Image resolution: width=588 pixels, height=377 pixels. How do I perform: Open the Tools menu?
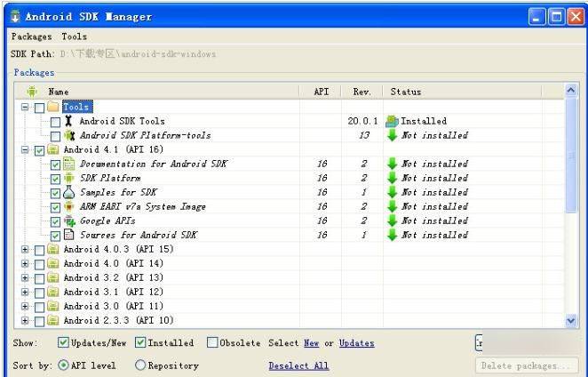[75, 36]
